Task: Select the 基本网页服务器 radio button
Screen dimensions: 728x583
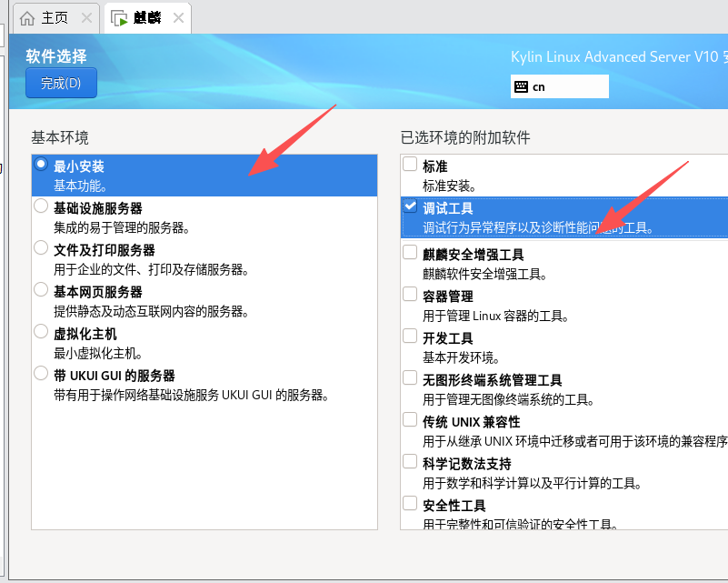Action: 41,289
